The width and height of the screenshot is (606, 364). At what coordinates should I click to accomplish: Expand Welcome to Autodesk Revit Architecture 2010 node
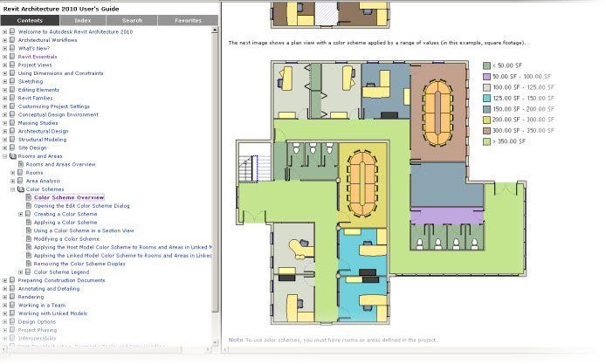[4, 32]
